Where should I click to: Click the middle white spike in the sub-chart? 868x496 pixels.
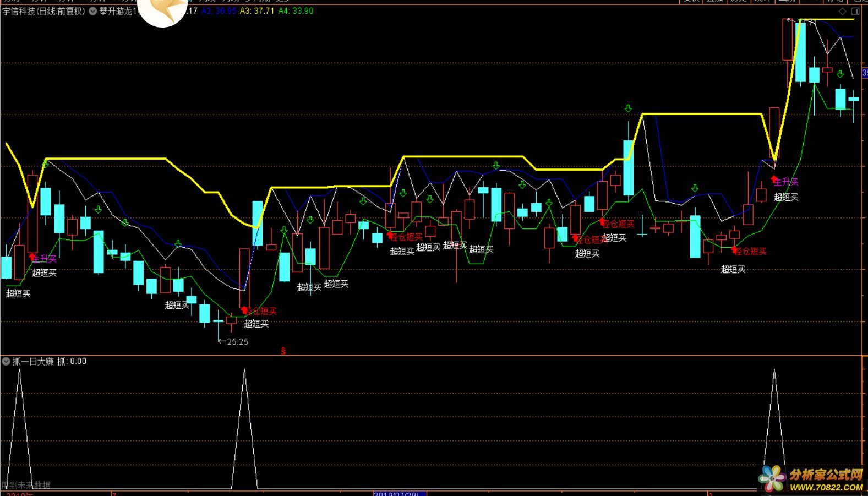coord(244,429)
